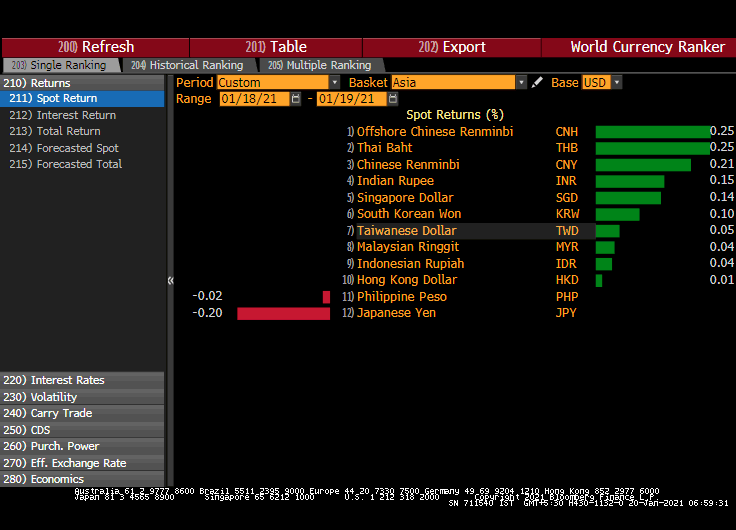Collapse the left panel with the double-arrow icon

click(170, 281)
